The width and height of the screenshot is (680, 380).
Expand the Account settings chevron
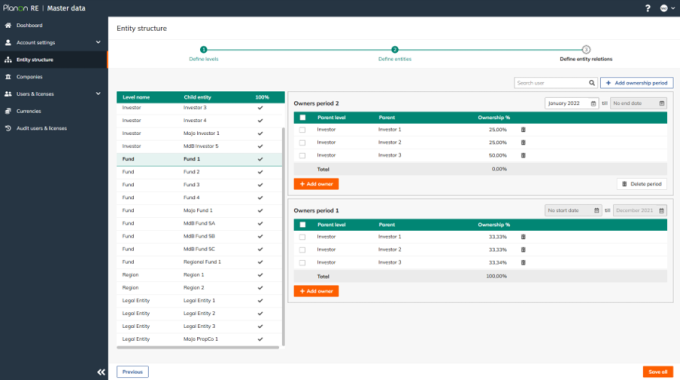tap(98, 42)
